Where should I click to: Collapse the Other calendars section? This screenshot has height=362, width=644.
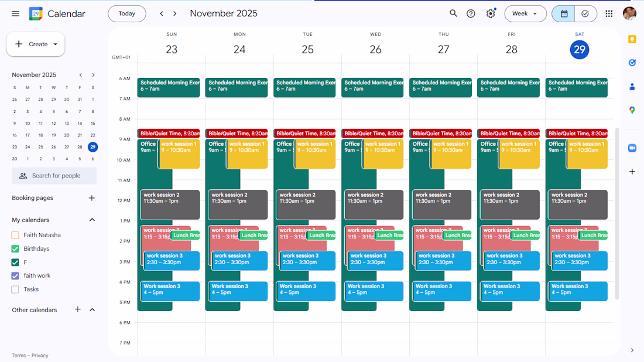[x=92, y=310]
